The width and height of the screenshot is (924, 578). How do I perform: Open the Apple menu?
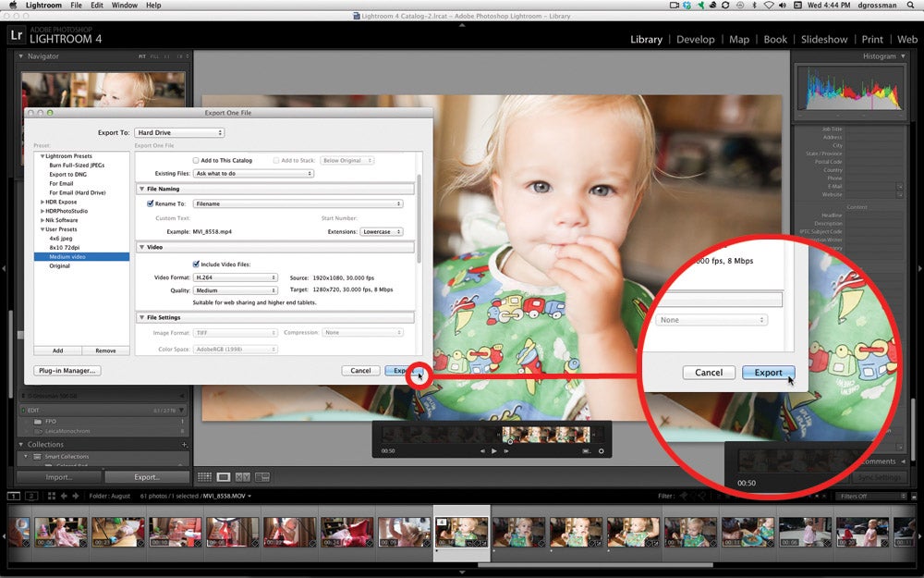point(12,6)
